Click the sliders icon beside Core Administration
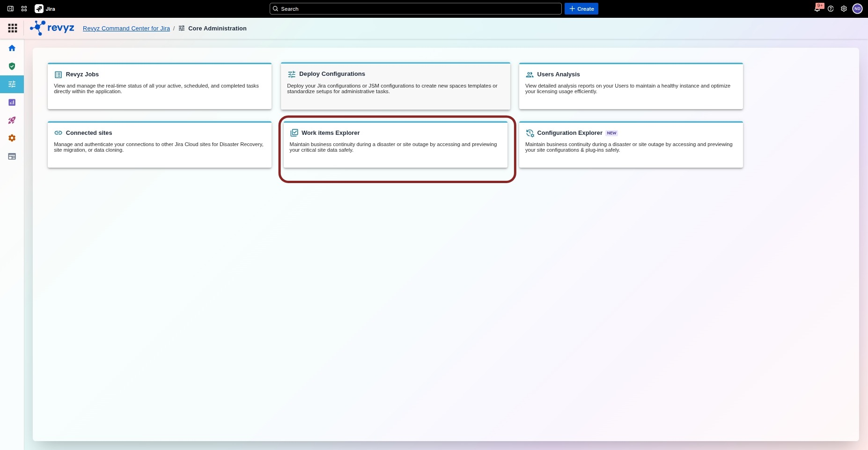Viewport: 868px width, 450px height. point(182,29)
